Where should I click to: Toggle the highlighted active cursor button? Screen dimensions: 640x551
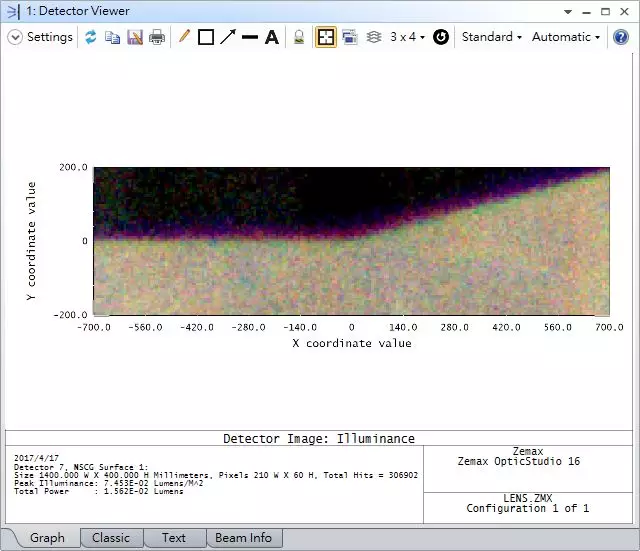point(326,37)
